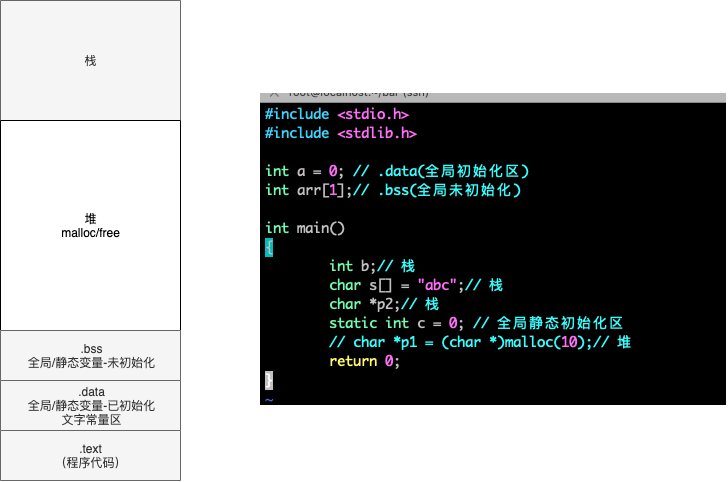728x482 pixels.
Task: Select the 堆 malloc/free heap block
Action: click(x=91, y=226)
